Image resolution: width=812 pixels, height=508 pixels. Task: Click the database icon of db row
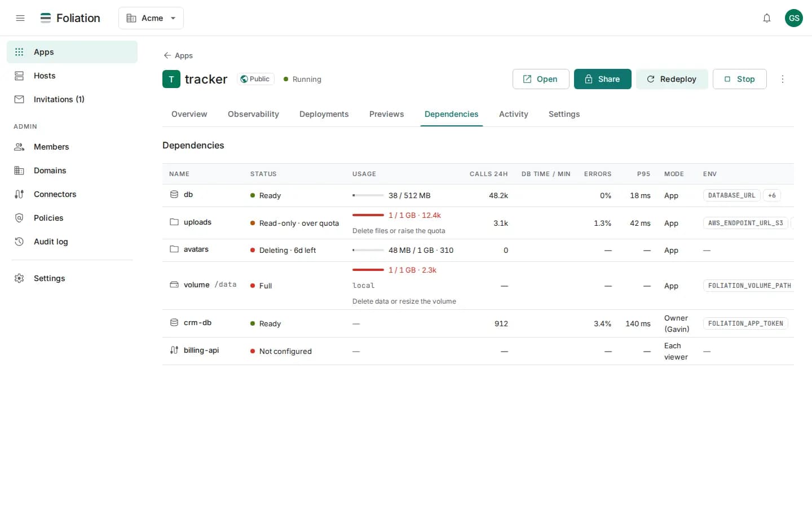click(x=174, y=194)
